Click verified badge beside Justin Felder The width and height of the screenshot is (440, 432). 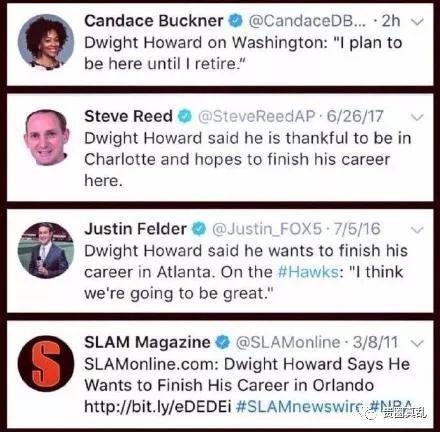tap(199, 229)
